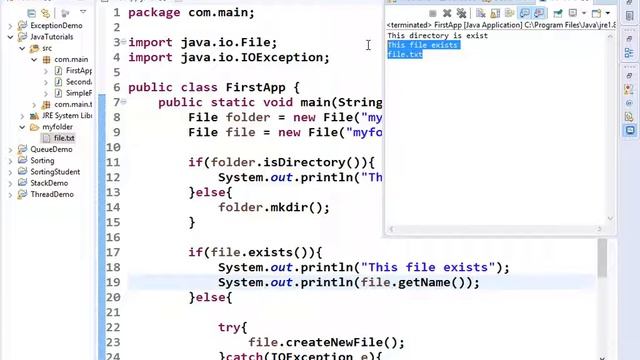Click the editor vertical scrollbar thumb

[x=602, y=258]
